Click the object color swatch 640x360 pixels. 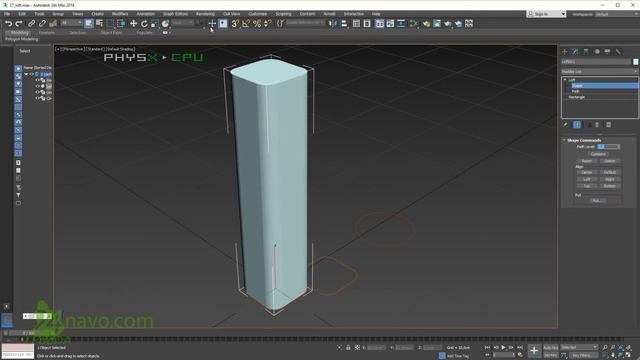point(636,62)
